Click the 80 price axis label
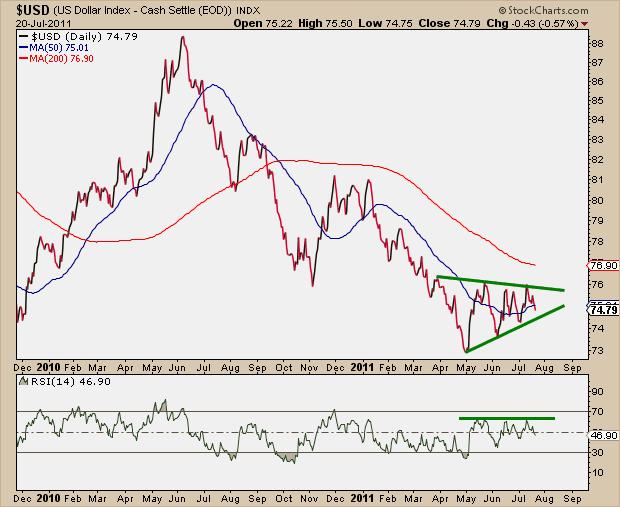This screenshot has width=620, height=507. point(597,200)
